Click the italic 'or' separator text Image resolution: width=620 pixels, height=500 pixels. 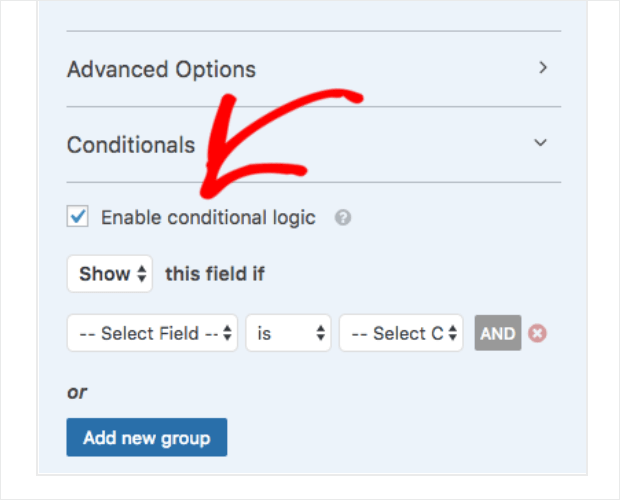[77, 392]
